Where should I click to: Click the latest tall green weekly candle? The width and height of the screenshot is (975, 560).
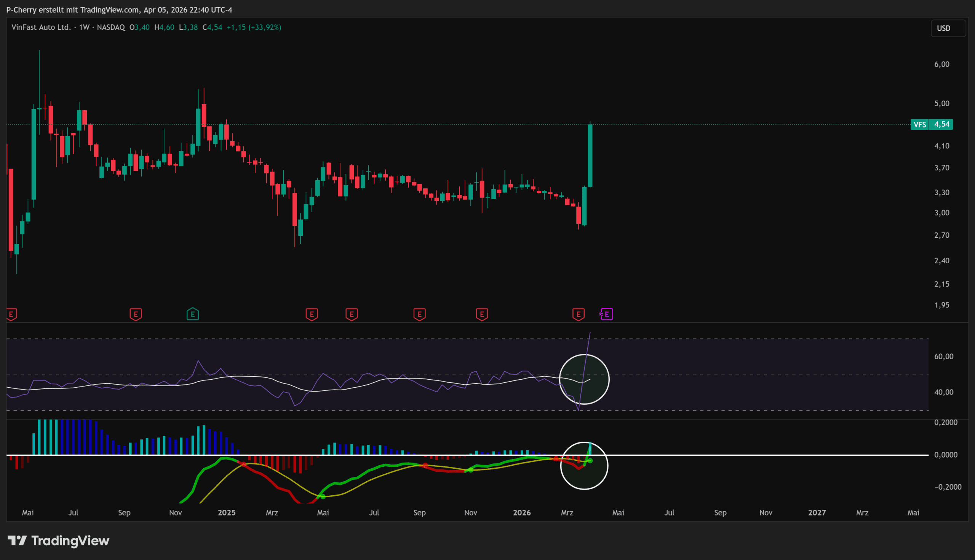click(x=590, y=155)
